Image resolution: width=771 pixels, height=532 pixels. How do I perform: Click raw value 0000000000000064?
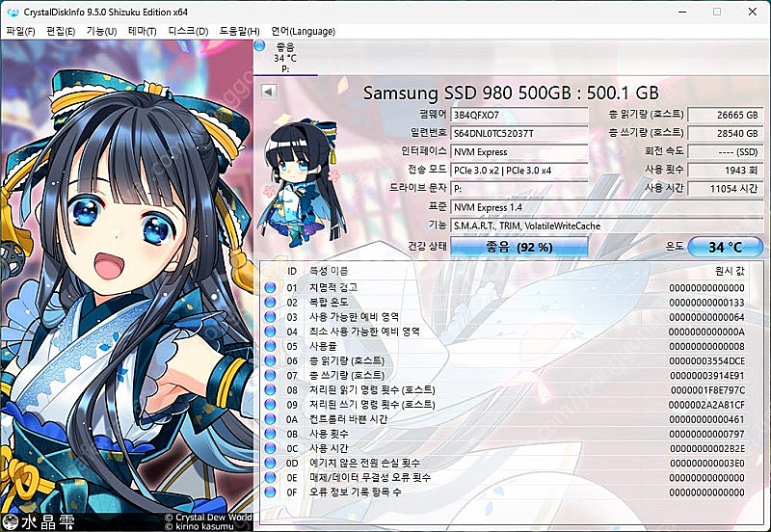(706, 317)
